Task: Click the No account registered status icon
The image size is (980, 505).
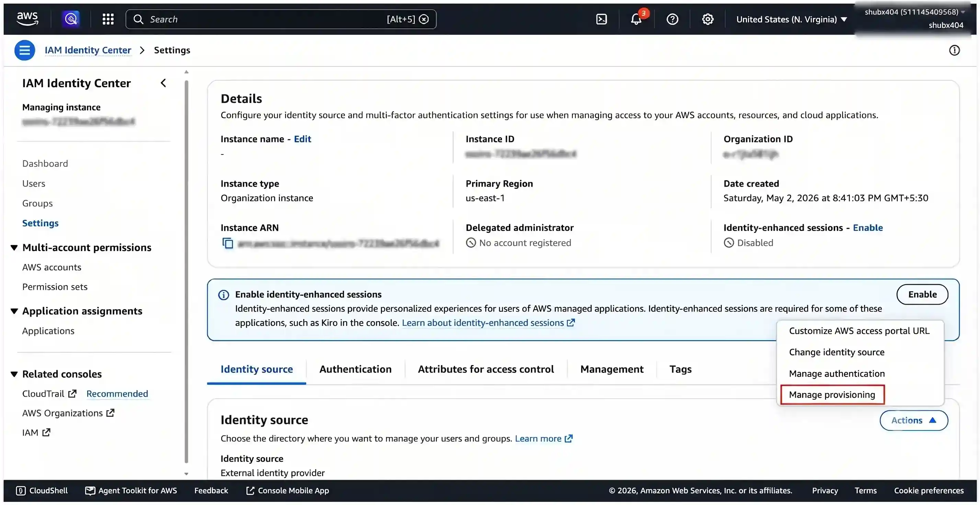Action: point(470,243)
